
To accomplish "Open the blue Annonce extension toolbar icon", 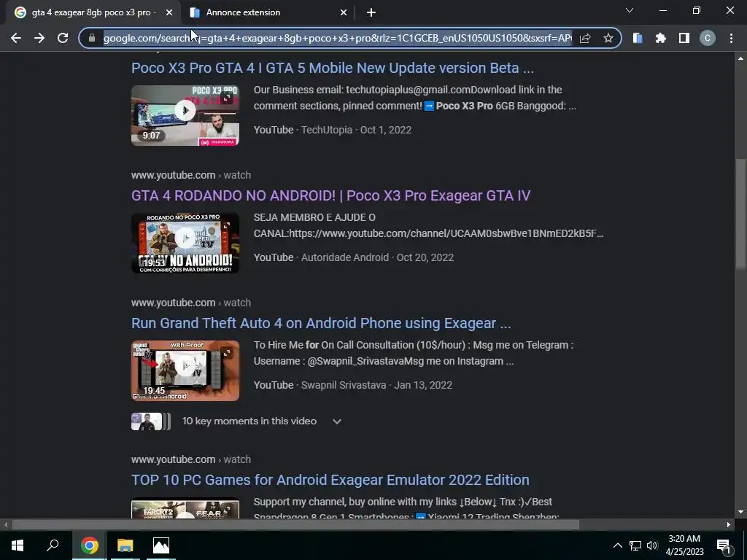I will pos(638,38).
